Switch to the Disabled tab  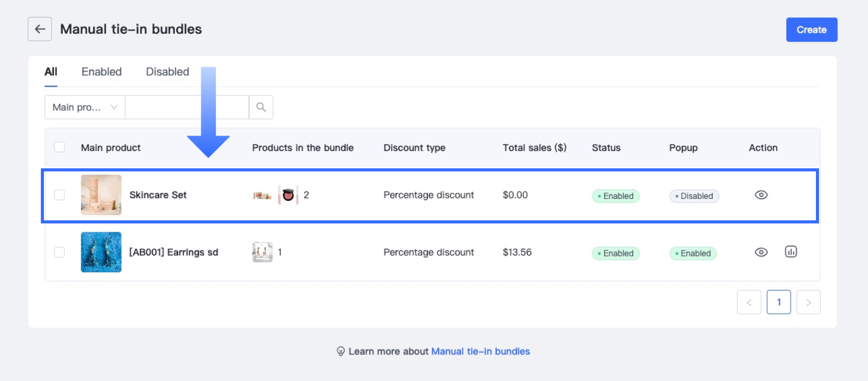[167, 72]
